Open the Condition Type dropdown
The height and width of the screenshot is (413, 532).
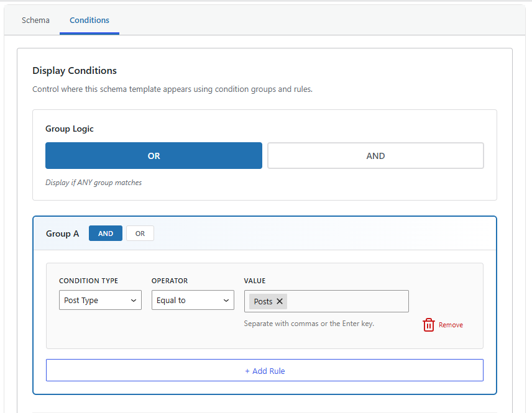(x=100, y=300)
